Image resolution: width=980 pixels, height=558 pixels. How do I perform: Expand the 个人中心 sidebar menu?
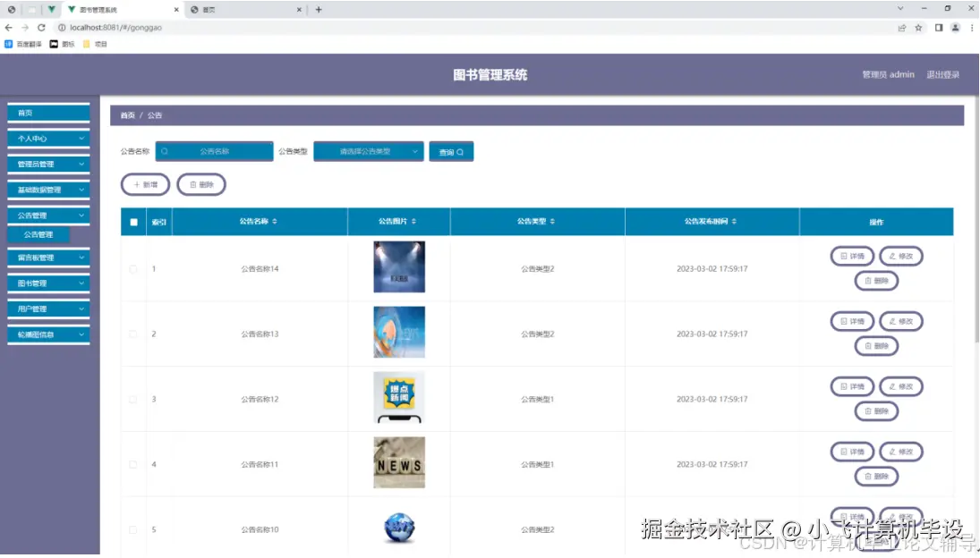coord(48,139)
